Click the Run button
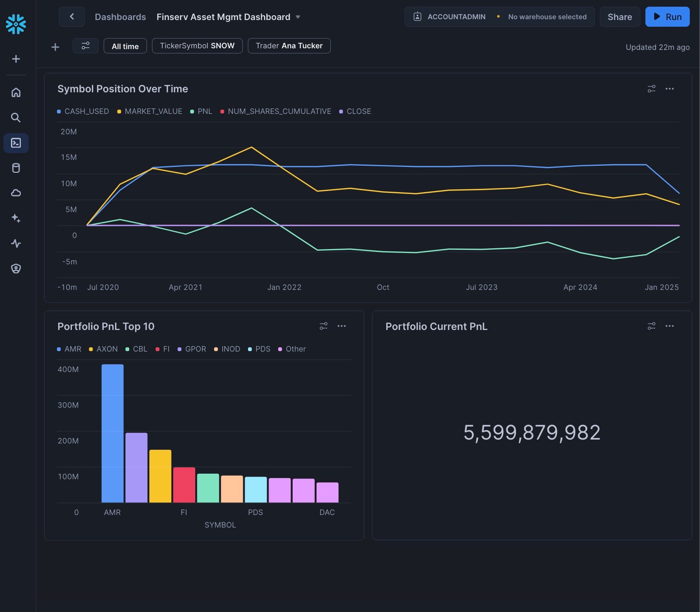This screenshot has width=700, height=612. (x=667, y=17)
